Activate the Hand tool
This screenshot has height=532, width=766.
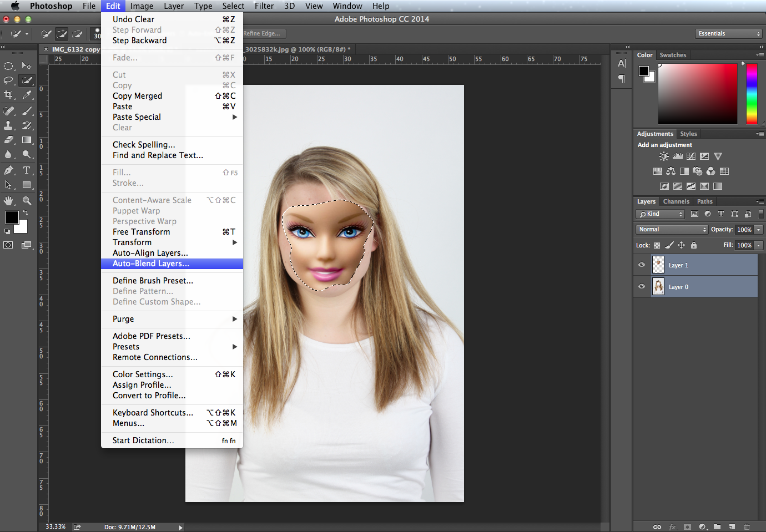point(8,200)
